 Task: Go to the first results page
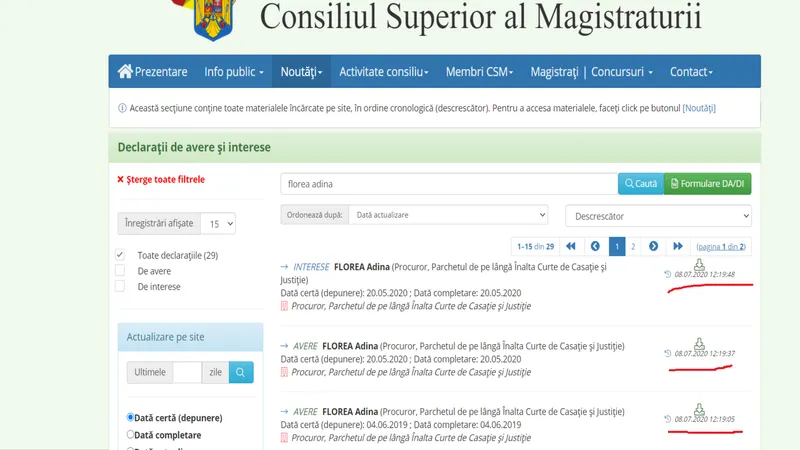click(x=571, y=246)
